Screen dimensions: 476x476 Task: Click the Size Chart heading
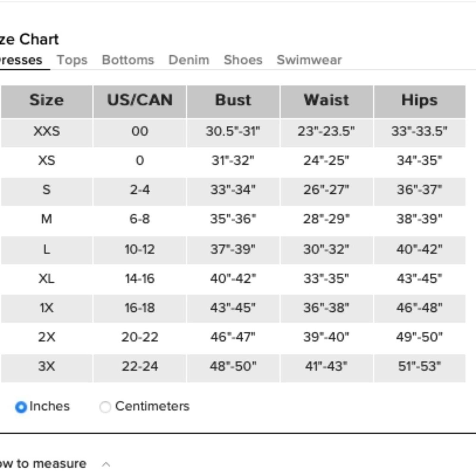(x=29, y=39)
